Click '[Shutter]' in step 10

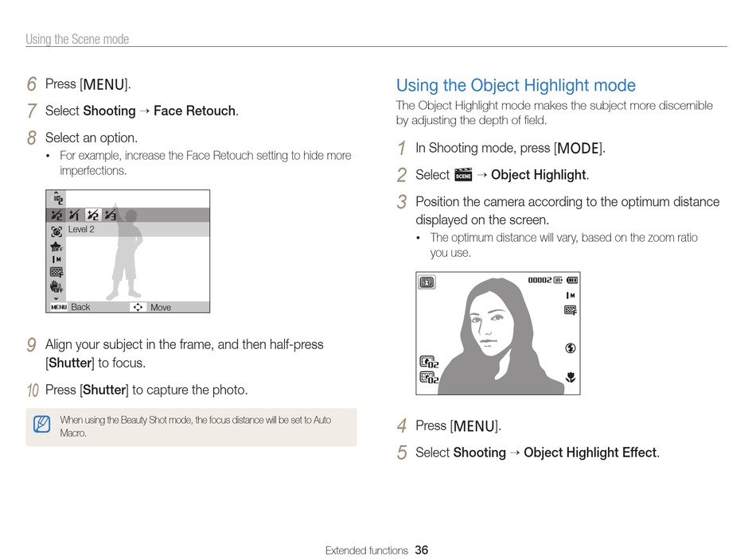104,390
